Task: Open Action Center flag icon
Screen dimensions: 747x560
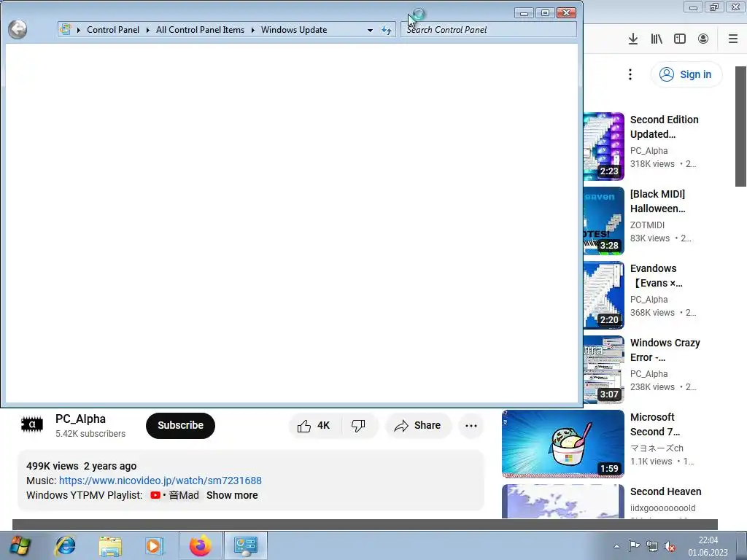Action: coord(634,546)
